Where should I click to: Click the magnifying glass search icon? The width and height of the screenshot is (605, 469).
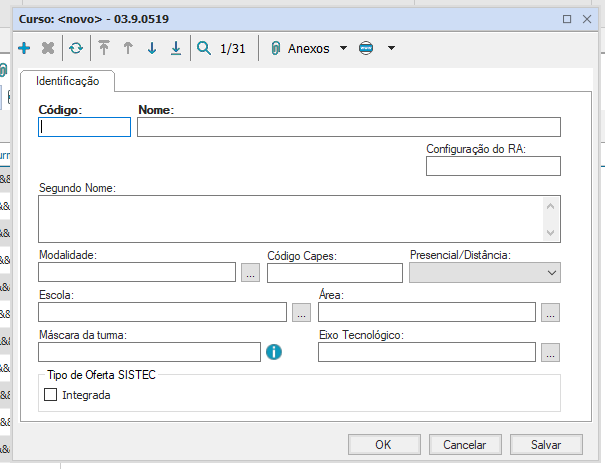click(204, 48)
